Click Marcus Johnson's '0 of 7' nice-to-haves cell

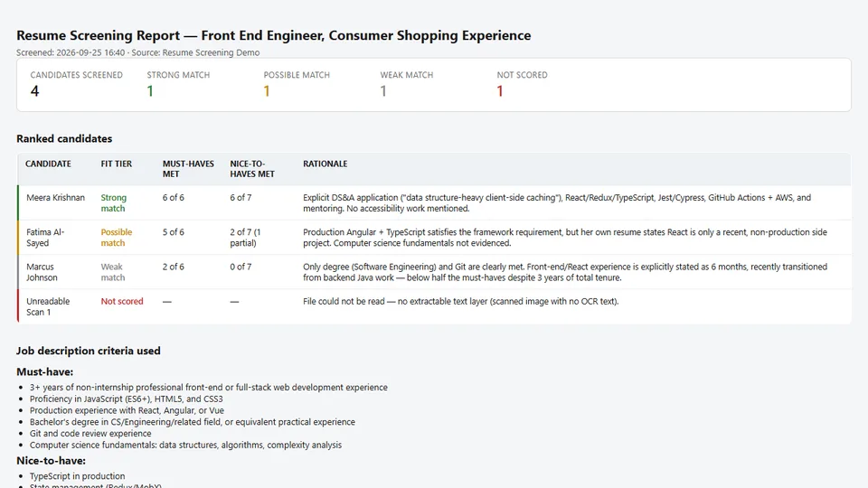[x=241, y=267]
